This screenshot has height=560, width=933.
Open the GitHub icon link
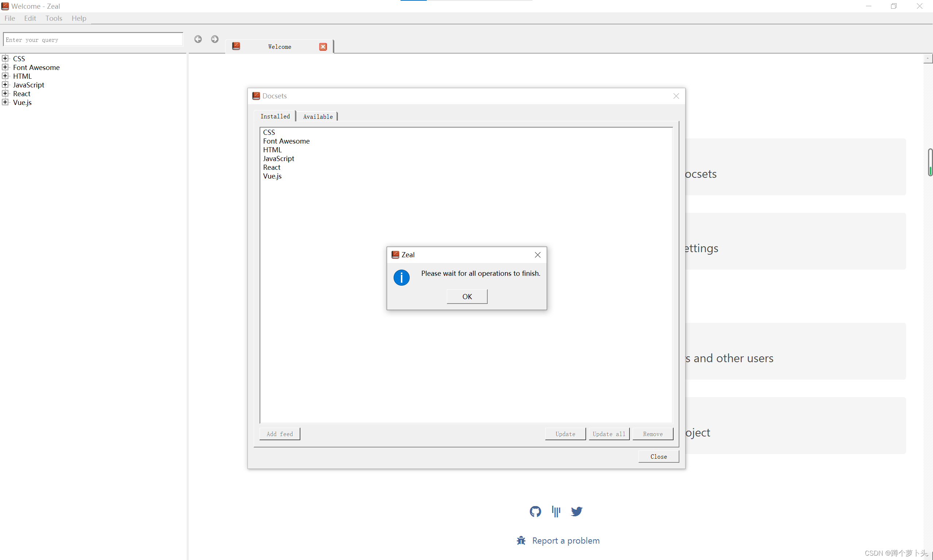coord(535,512)
